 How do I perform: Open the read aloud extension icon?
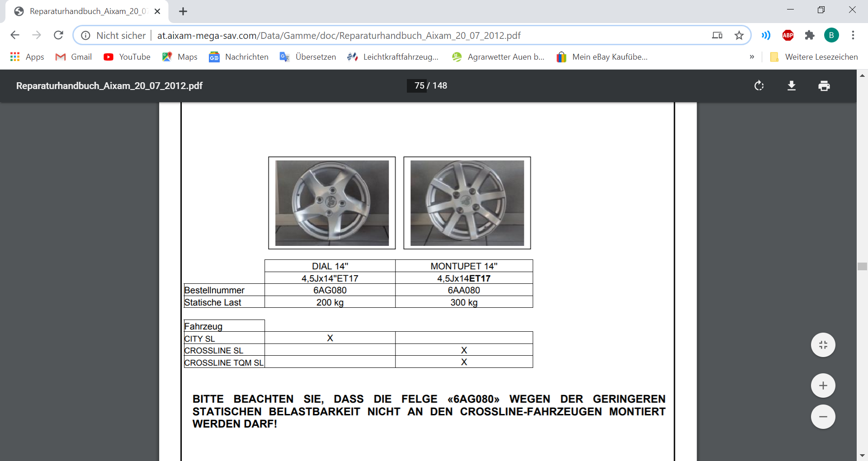[766, 35]
